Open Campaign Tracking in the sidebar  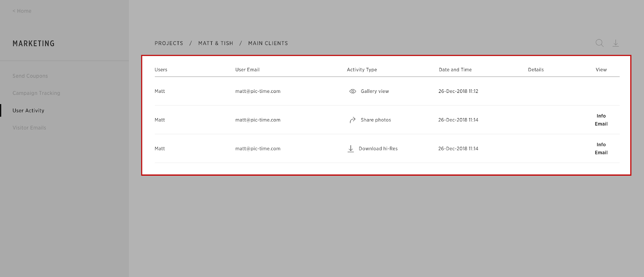36,93
